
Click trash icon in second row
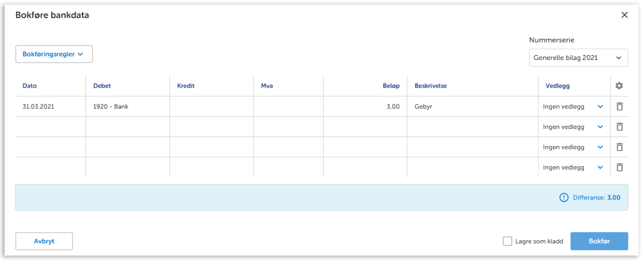point(619,127)
